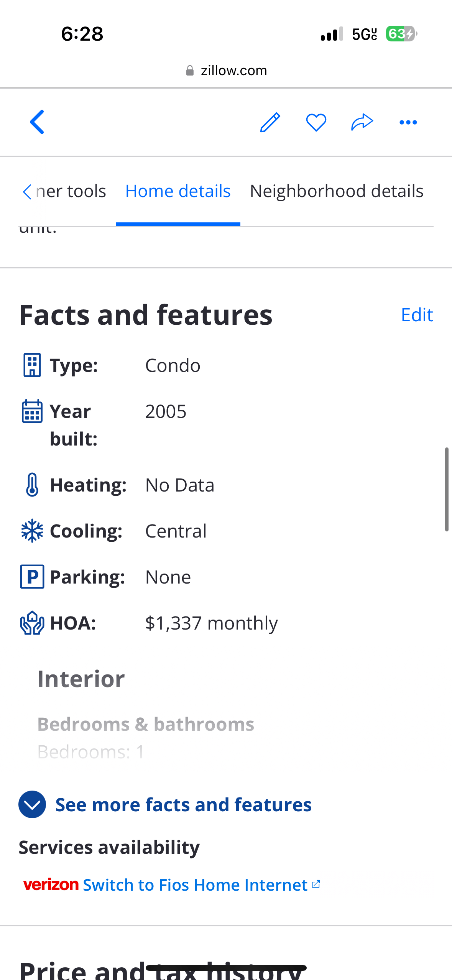Tap the tab bar left chevron

27,191
